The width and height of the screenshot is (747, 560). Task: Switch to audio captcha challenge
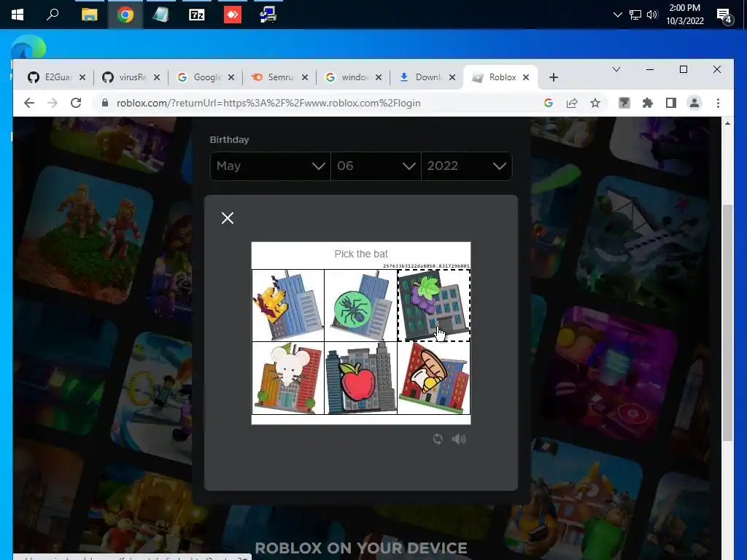(459, 439)
